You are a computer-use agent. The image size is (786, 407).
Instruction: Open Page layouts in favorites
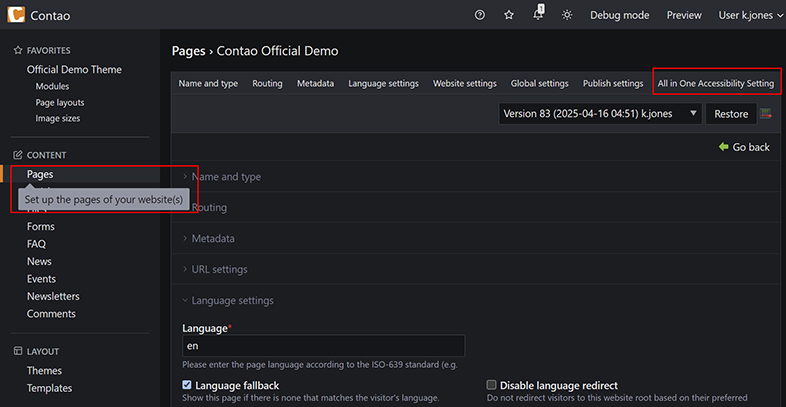tap(60, 102)
